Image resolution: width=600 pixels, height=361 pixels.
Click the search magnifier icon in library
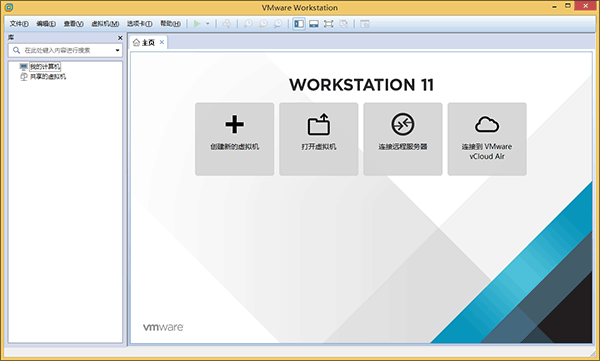(16, 50)
